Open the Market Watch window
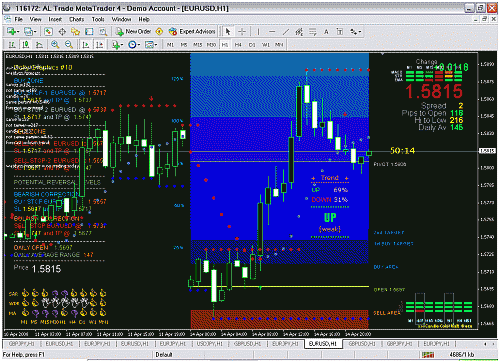 tap(48, 32)
